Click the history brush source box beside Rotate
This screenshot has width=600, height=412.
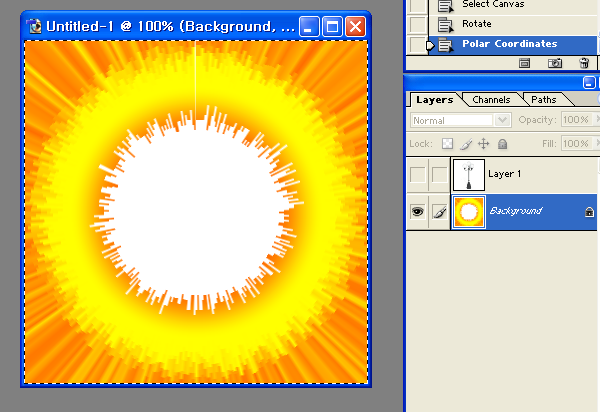coord(417,25)
